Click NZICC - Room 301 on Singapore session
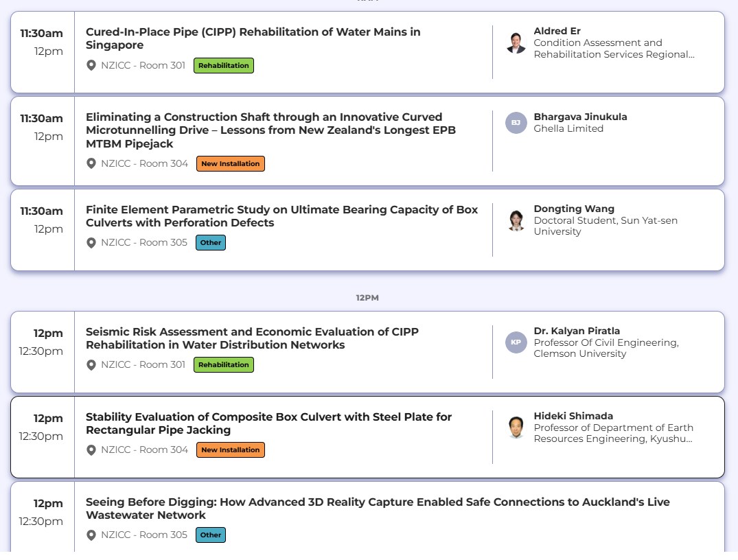 tap(143, 65)
